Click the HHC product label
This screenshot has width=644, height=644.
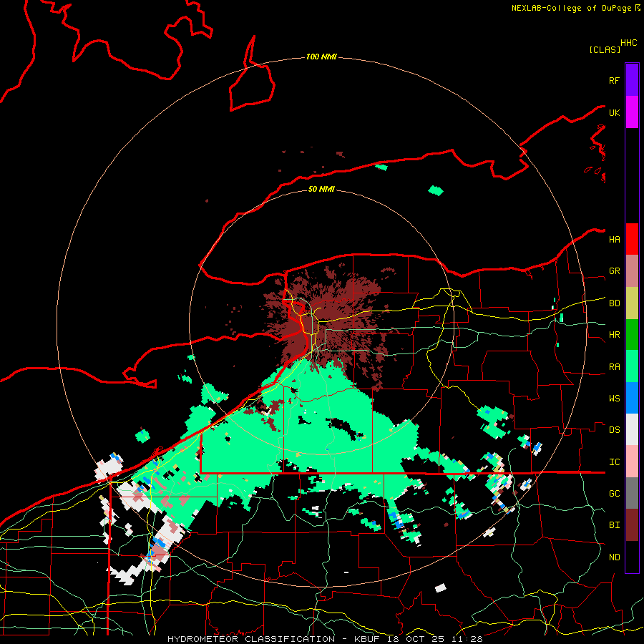(x=628, y=43)
